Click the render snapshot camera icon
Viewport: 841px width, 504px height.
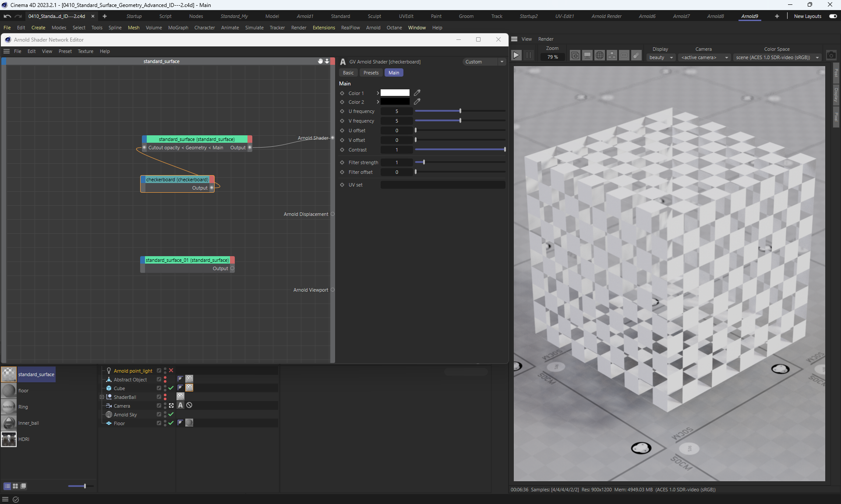(x=831, y=55)
